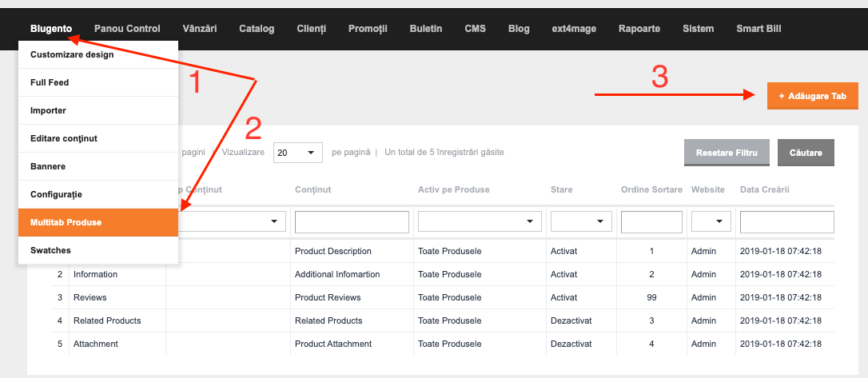Screen dimensions: 868x378
Task: Open the Stare filter dropdown
Action: pyautogui.click(x=581, y=221)
